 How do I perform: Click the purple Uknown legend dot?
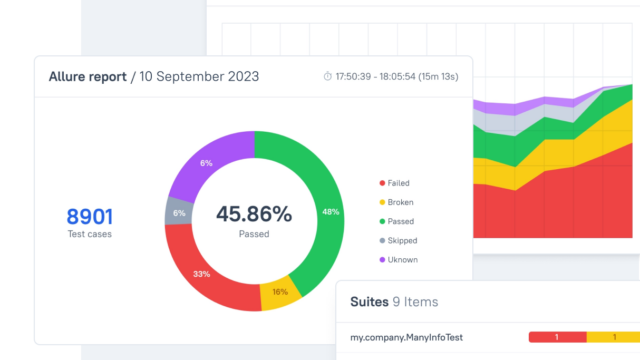tap(382, 260)
